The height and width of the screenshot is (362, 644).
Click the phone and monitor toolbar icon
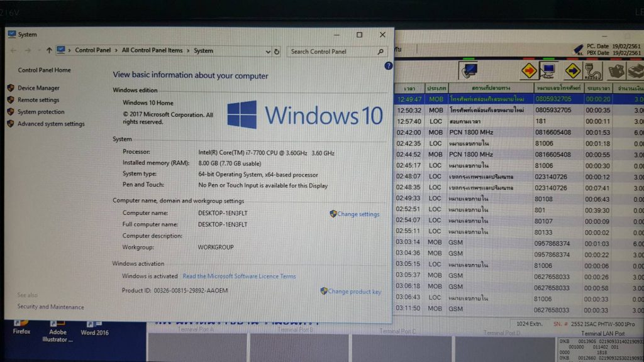(469, 70)
